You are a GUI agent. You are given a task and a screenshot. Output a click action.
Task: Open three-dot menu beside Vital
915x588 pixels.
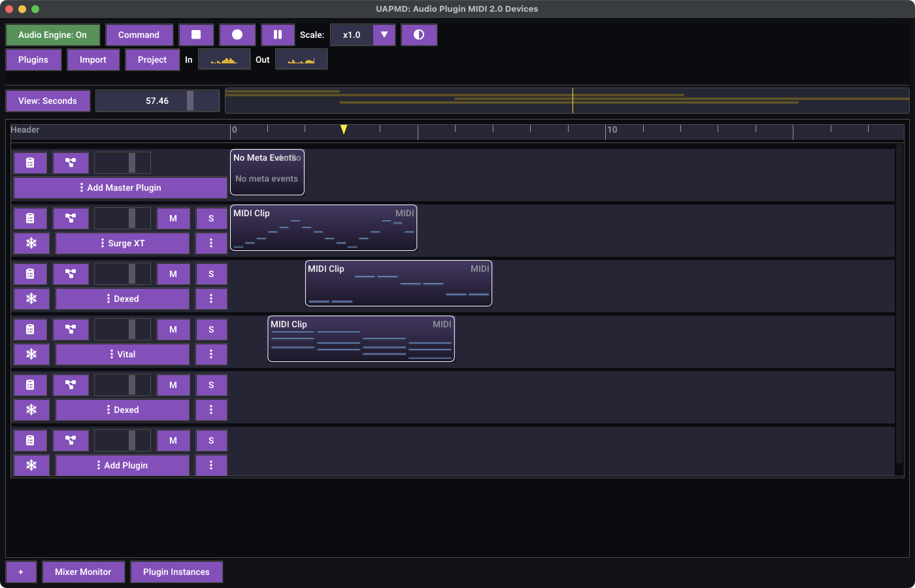point(211,354)
